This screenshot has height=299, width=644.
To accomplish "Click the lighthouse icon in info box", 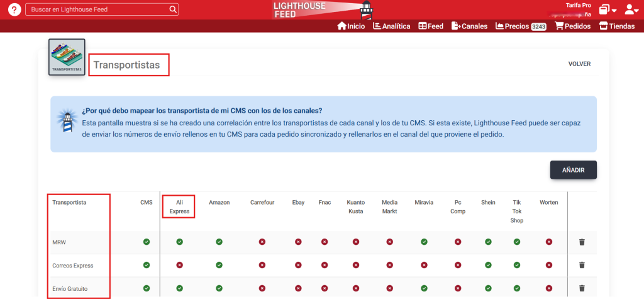I will [x=67, y=121].
